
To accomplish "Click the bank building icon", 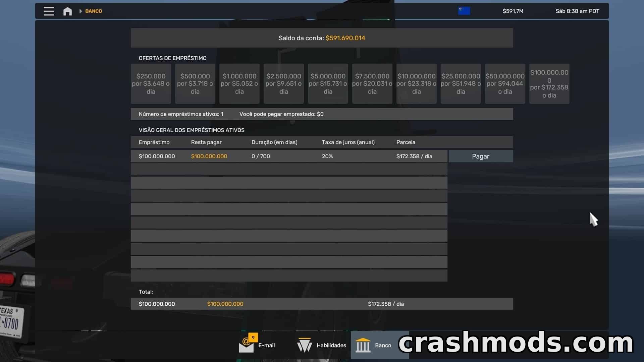I will [x=363, y=345].
